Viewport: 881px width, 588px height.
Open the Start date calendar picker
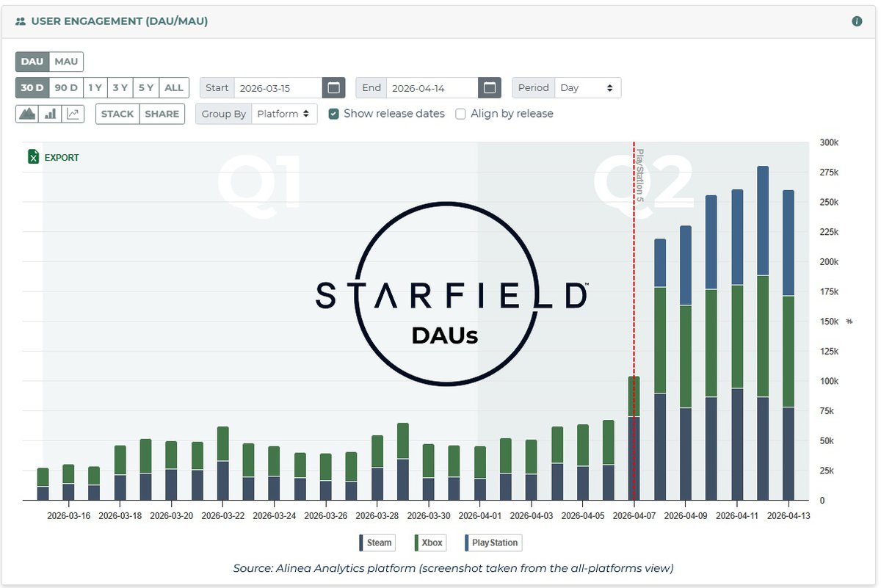[333, 88]
